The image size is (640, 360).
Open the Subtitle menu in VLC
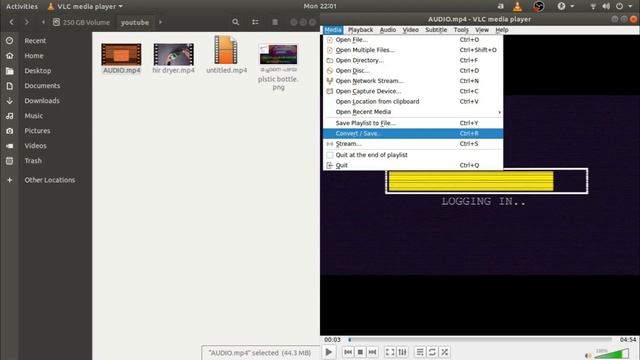tap(436, 30)
